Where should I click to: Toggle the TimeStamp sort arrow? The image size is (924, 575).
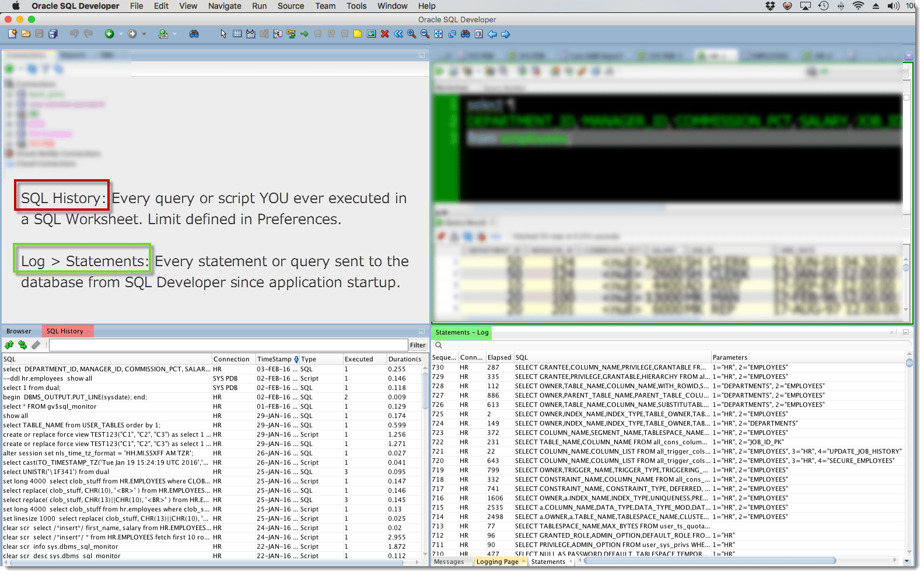tap(296, 359)
